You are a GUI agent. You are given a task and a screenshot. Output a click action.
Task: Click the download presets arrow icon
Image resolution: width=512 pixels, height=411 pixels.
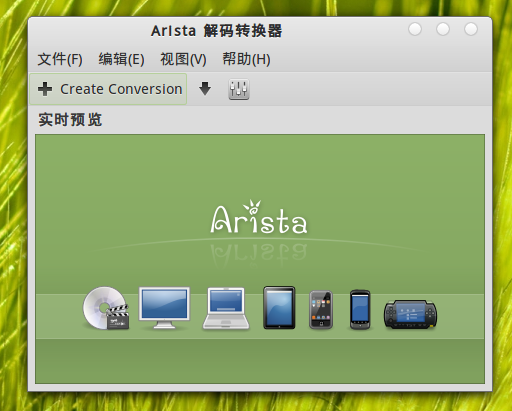pos(205,89)
